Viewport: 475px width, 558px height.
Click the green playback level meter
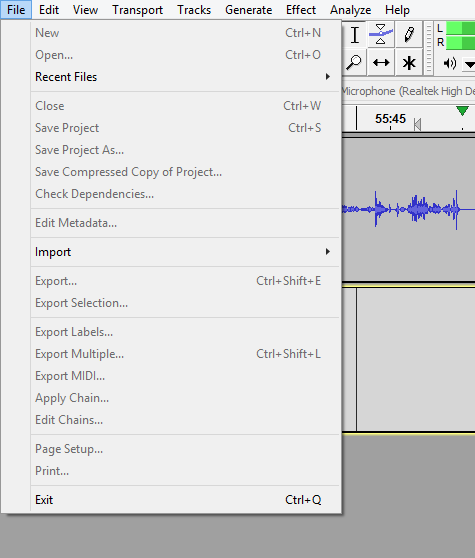(x=460, y=36)
